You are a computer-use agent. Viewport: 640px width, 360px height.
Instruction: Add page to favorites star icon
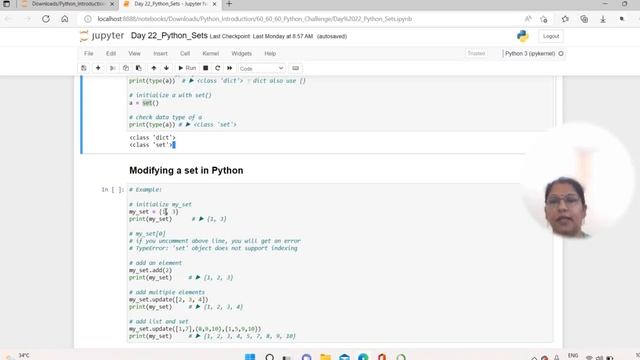tap(543, 19)
